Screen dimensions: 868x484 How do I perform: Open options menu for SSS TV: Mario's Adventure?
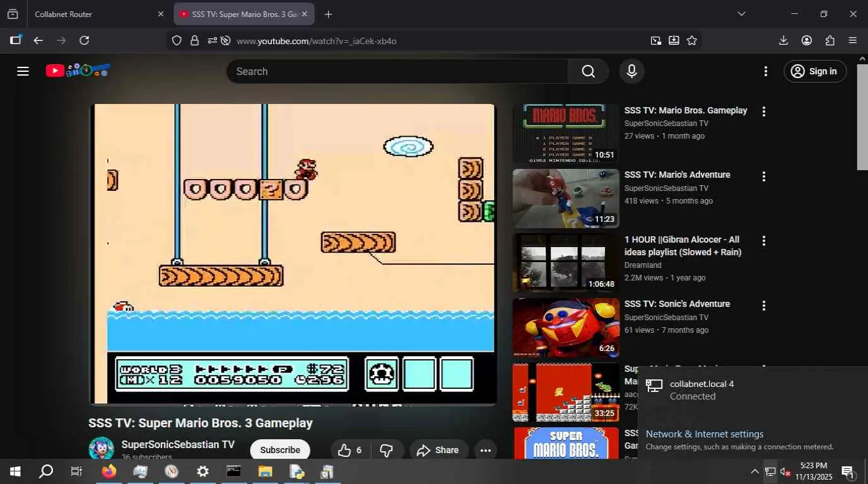pyautogui.click(x=764, y=176)
